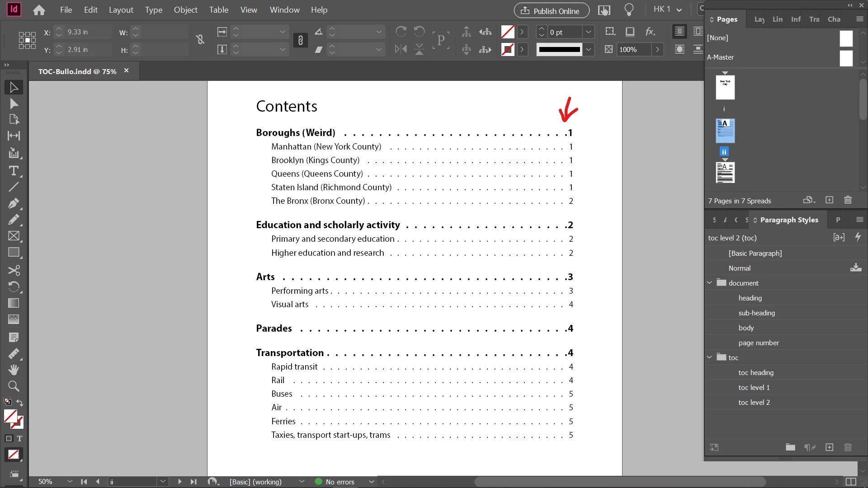
Task: Toggle constrain proportions chain link
Action: pyautogui.click(x=300, y=41)
